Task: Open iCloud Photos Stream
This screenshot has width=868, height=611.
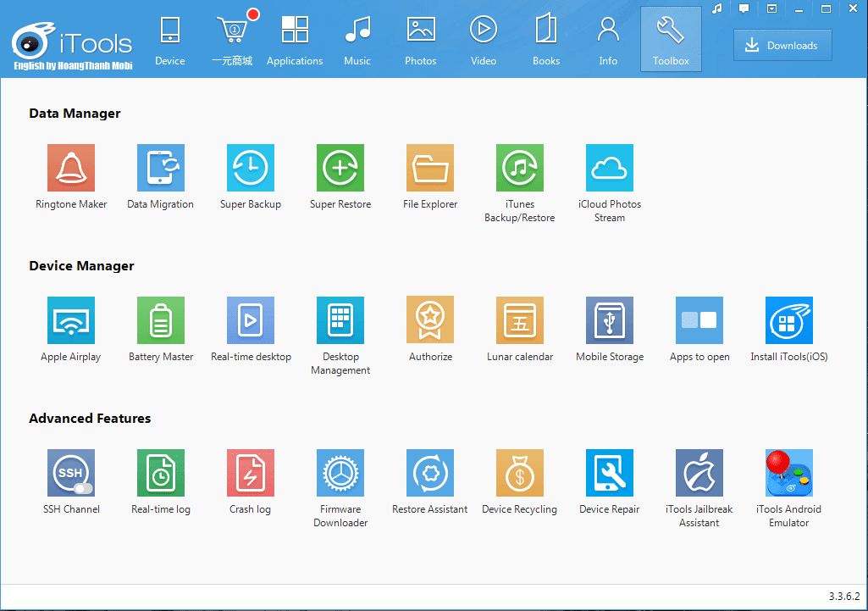Action: tap(610, 168)
